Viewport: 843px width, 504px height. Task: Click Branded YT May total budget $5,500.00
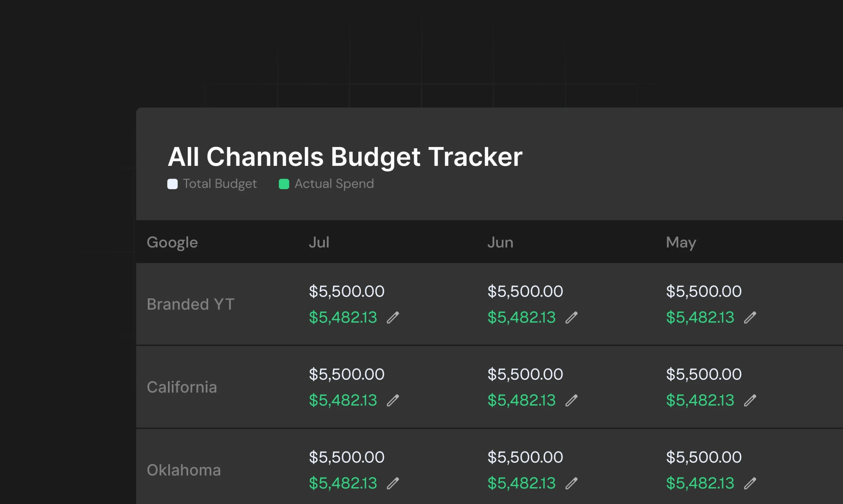[x=704, y=291]
